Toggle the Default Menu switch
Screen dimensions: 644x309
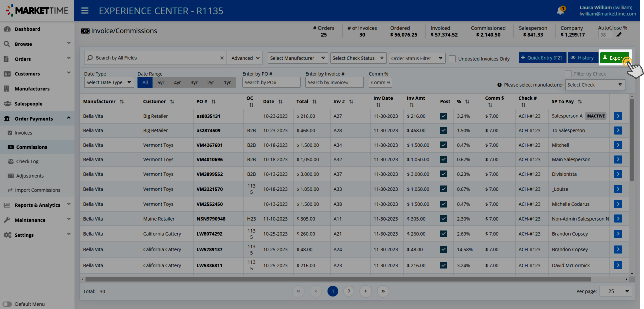pos(7,304)
